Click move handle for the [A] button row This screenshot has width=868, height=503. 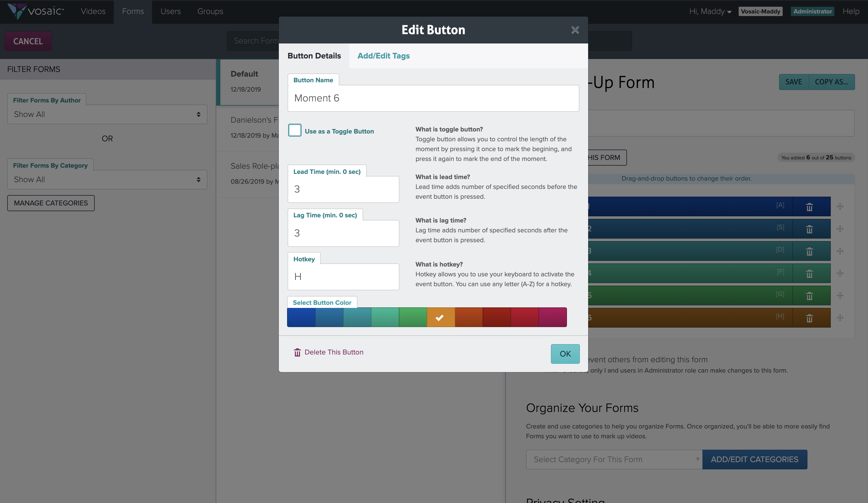[840, 206]
